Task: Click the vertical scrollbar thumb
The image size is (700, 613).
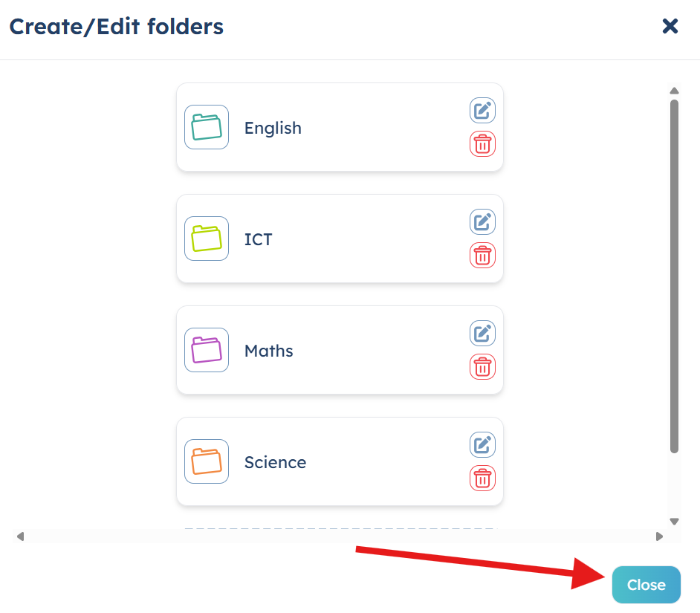Action: click(x=674, y=276)
